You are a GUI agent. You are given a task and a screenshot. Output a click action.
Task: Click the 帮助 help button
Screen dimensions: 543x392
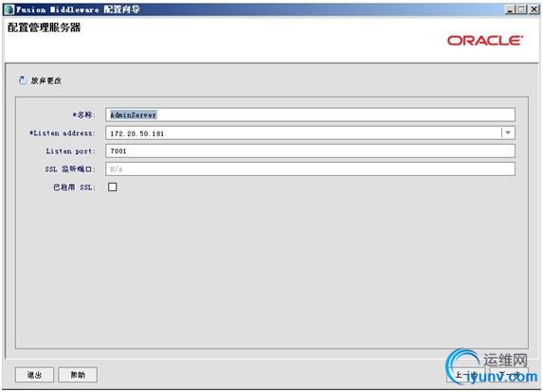pyautogui.click(x=78, y=375)
